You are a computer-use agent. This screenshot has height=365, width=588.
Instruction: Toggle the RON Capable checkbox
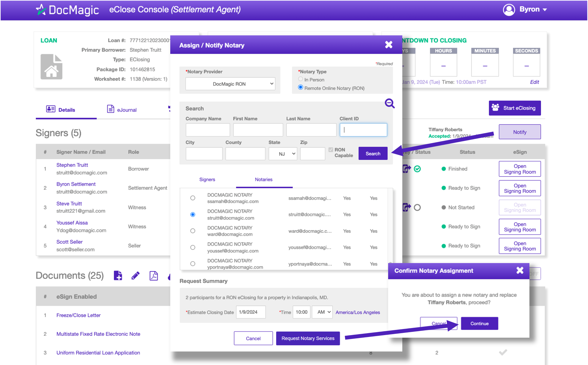(331, 150)
